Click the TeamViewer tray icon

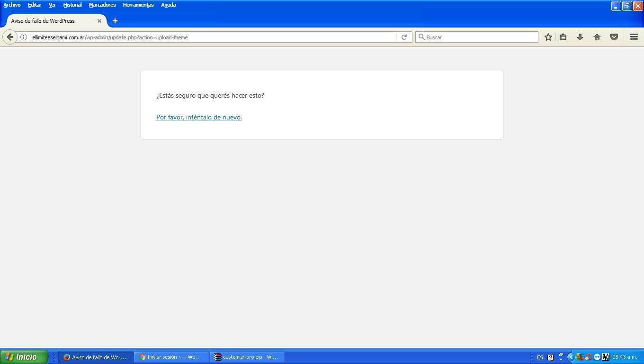pyautogui.click(x=597, y=357)
